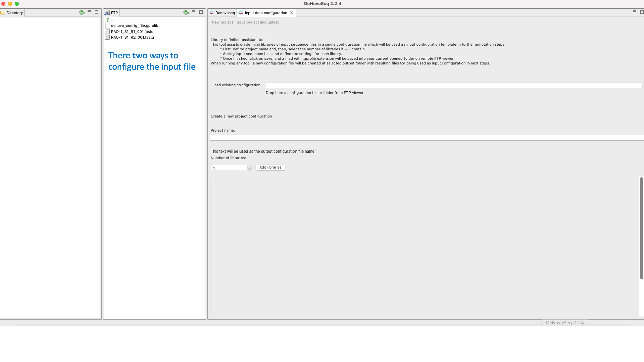Increase number of libraries stepper
Viewport: 644px width, 362px height.
tap(249, 166)
